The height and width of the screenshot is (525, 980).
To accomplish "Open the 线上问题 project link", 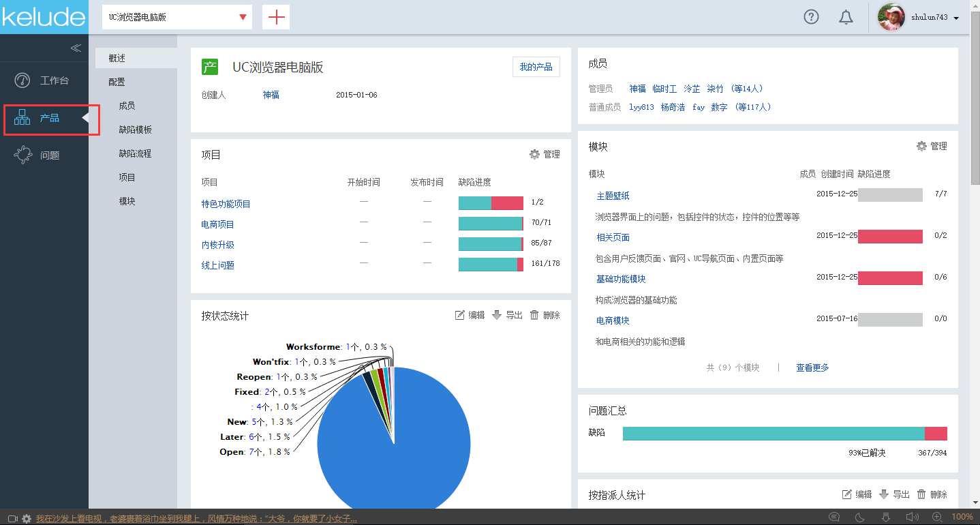I will tap(218, 265).
